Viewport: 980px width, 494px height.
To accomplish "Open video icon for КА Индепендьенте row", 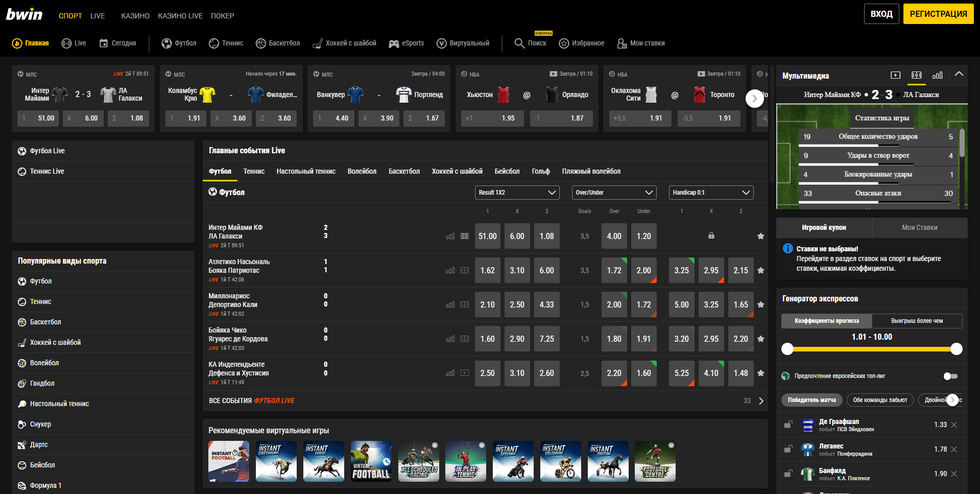I will click(x=465, y=373).
